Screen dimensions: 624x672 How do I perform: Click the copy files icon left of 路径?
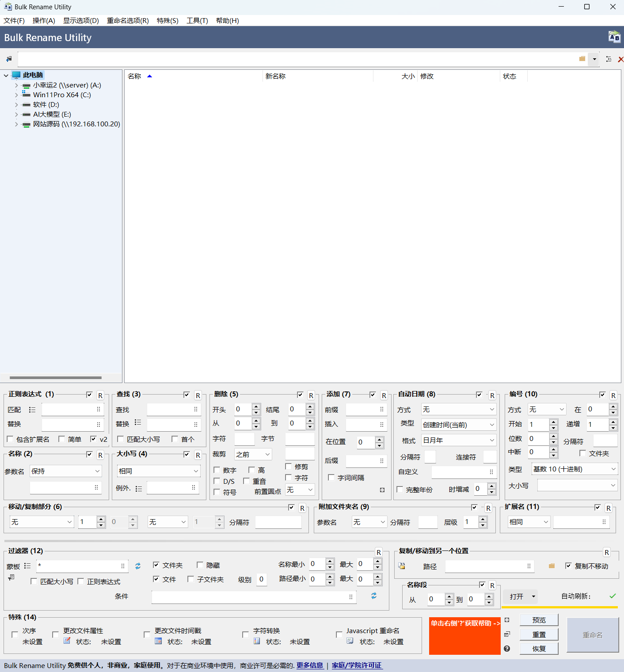(402, 566)
